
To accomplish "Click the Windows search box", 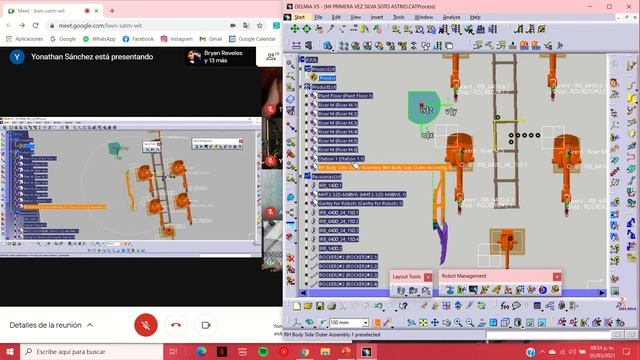I will [91, 351].
